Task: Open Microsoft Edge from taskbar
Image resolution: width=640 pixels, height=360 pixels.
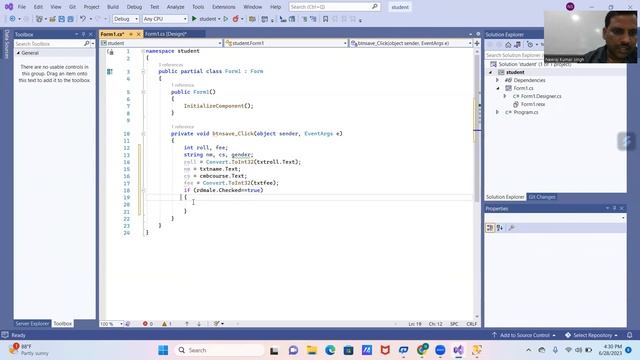Action: [x=330, y=350]
